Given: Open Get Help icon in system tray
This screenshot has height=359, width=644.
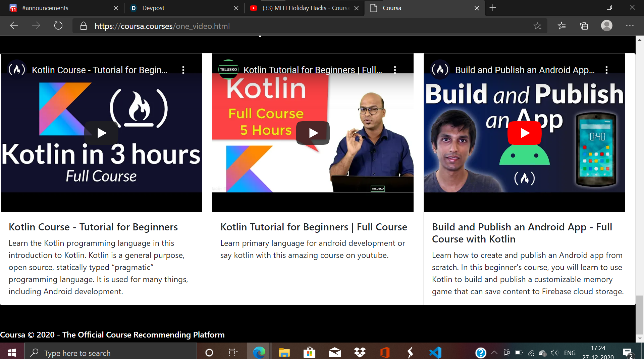Looking at the screenshot, I should pos(481,353).
